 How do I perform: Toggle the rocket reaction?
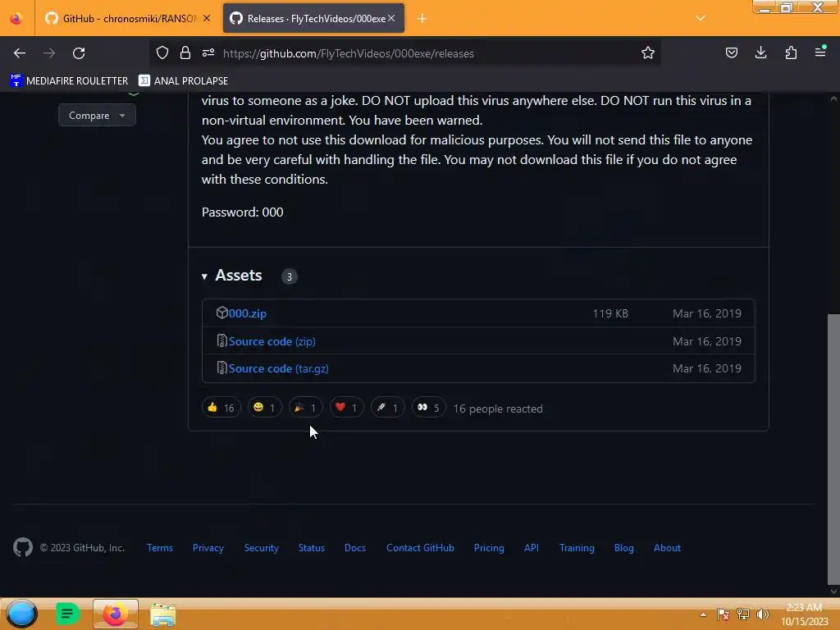(387, 408)
